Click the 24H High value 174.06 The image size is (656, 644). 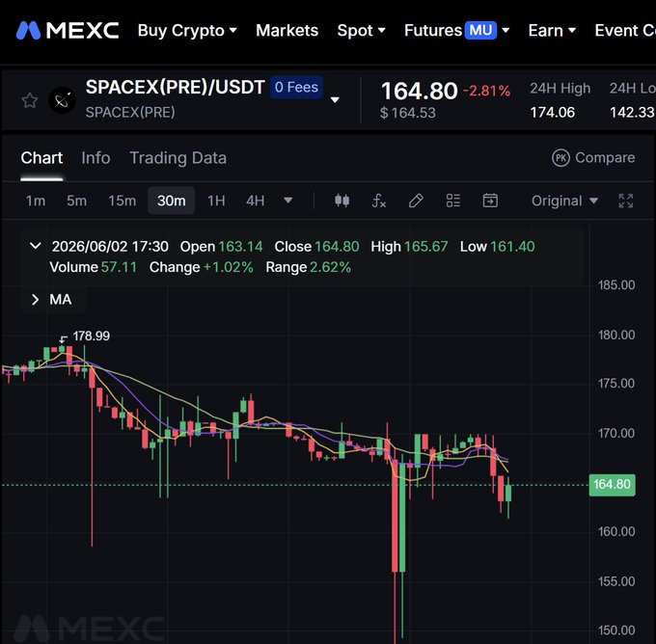click(552, 112)
